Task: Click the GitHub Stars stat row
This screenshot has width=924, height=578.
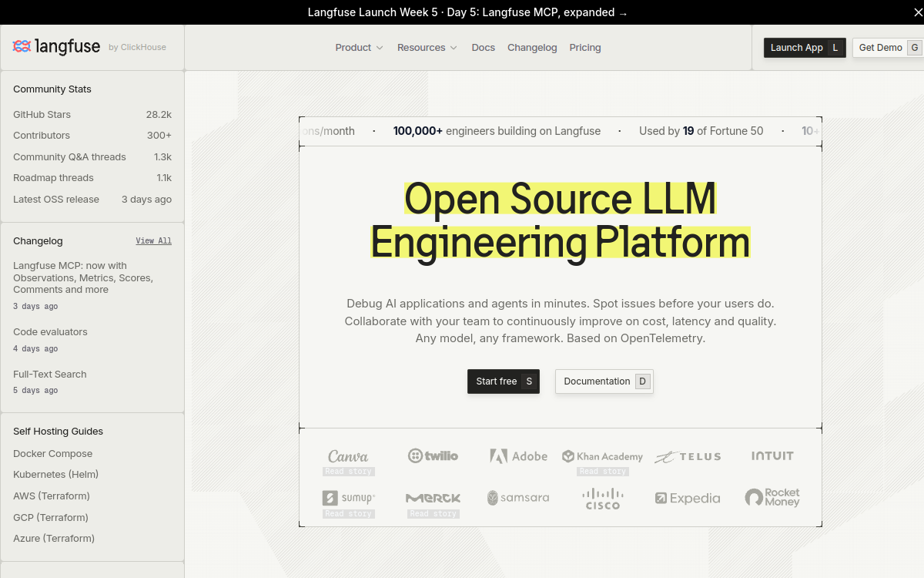Action: click(92, 115)
